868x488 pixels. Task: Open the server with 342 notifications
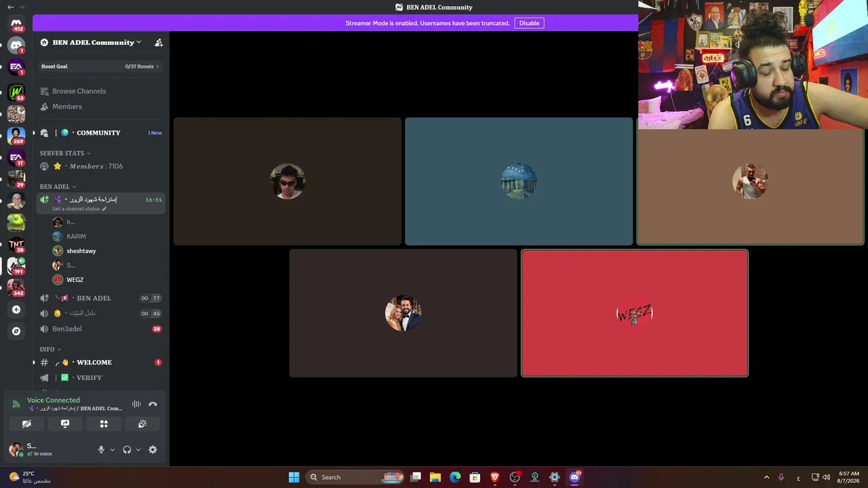[x=16, y=287]
